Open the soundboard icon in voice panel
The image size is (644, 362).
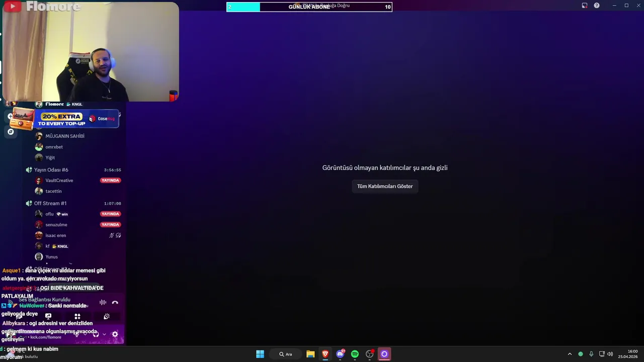107,316
